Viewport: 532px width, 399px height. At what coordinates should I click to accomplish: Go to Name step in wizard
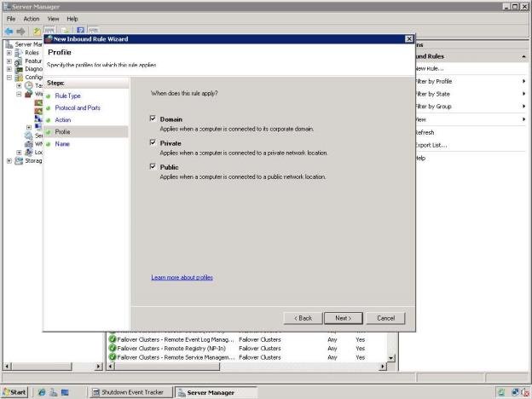click(x=62, y=144)
